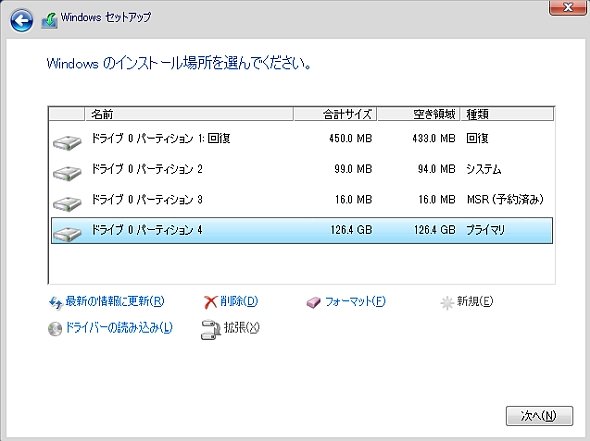Image resolution: width=590 pixels, height=441 pixels.
Task: Open the ドライバーの読み込み(L) link
Action: (x=119, y=328)
